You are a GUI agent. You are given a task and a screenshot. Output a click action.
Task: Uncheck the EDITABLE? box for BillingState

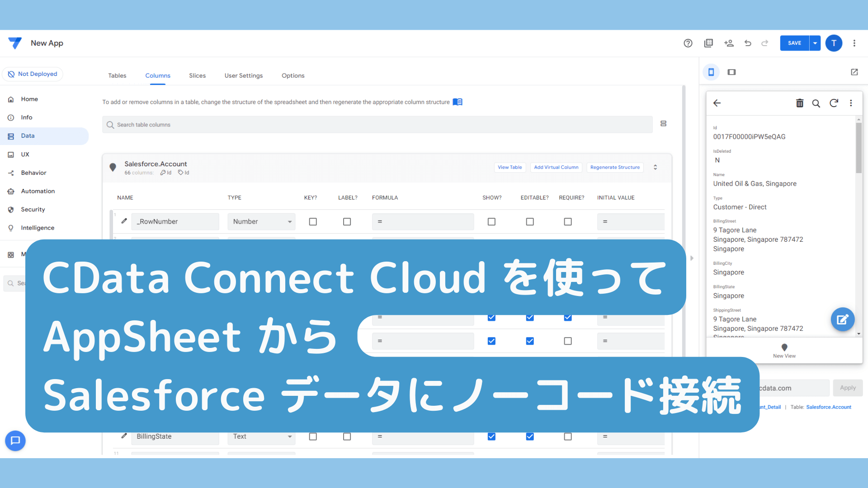pyautogui.click(x=530, y=436)
